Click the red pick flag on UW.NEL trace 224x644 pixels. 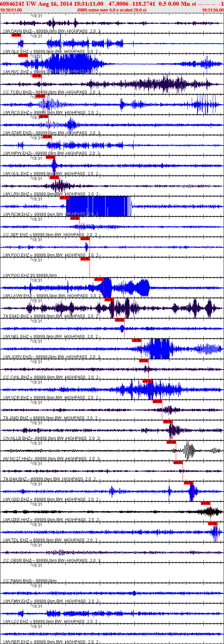tap(119, 320)
